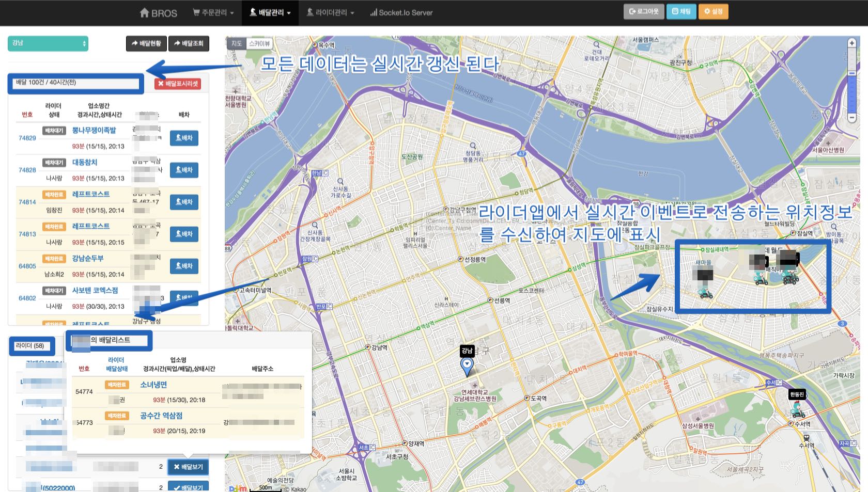The width and height of the screenshot is (868, 492).
Task: Click the 양재역 station marker on map
Action: (x=405, y=443)
